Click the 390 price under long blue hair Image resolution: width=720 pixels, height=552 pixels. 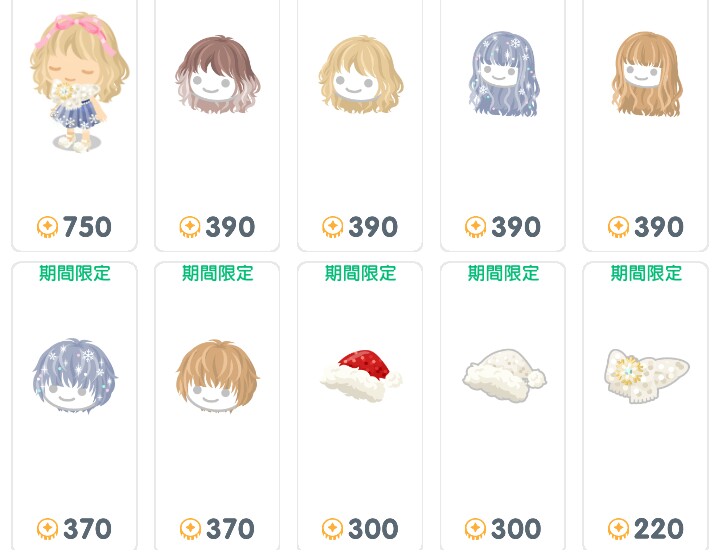click(516, 227)
